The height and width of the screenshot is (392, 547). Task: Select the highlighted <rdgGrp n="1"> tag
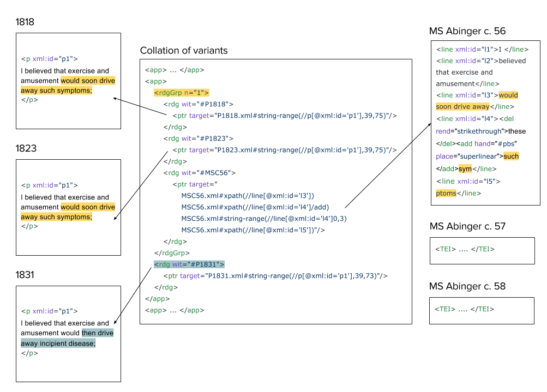click(x=182, y=93)
